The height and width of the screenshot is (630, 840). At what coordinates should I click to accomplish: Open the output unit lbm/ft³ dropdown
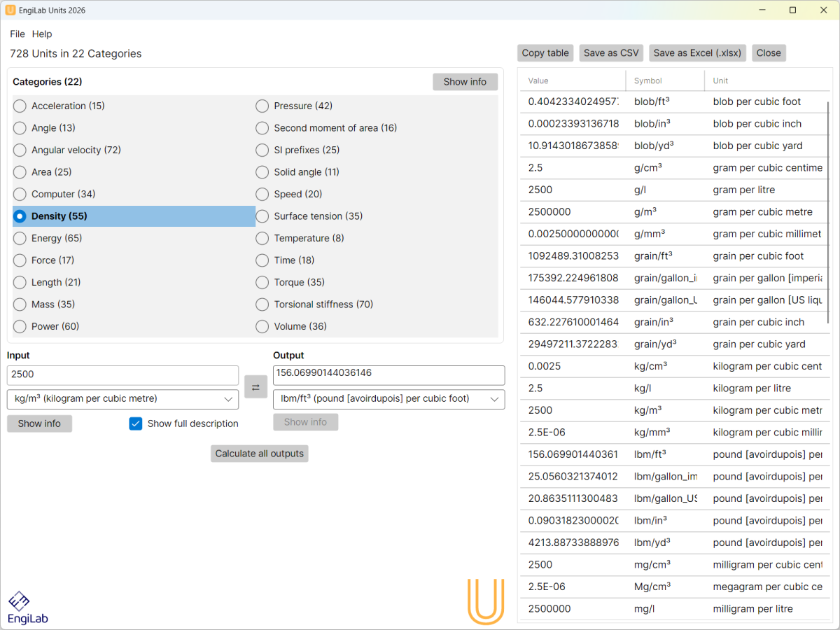[x=388, y=399]
